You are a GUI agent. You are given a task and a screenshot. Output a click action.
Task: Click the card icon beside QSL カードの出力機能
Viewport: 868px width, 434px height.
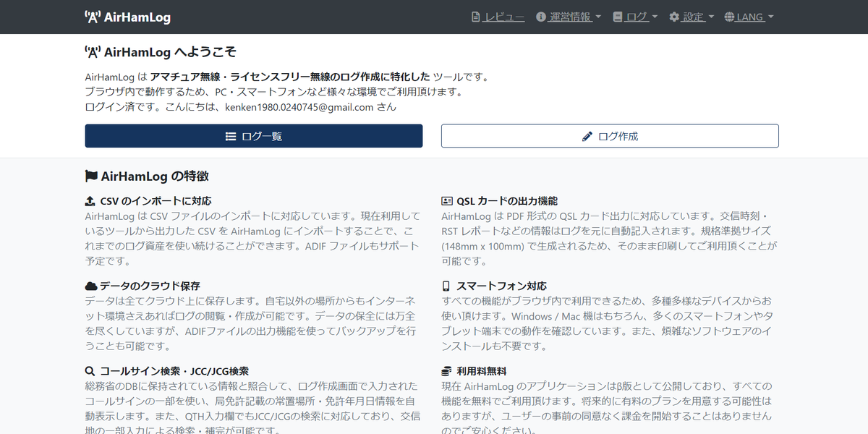coord(447,201)
